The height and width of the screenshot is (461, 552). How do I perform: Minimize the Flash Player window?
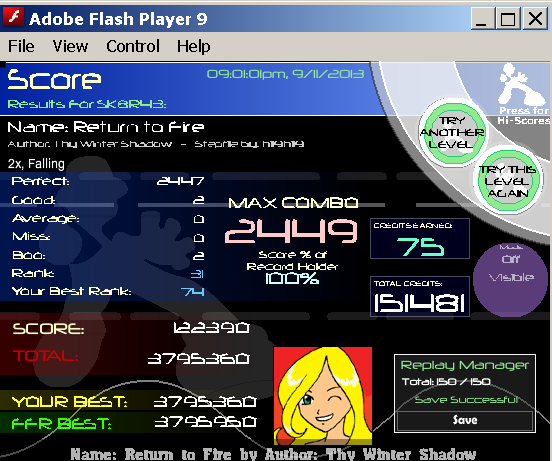coord(482,18)
